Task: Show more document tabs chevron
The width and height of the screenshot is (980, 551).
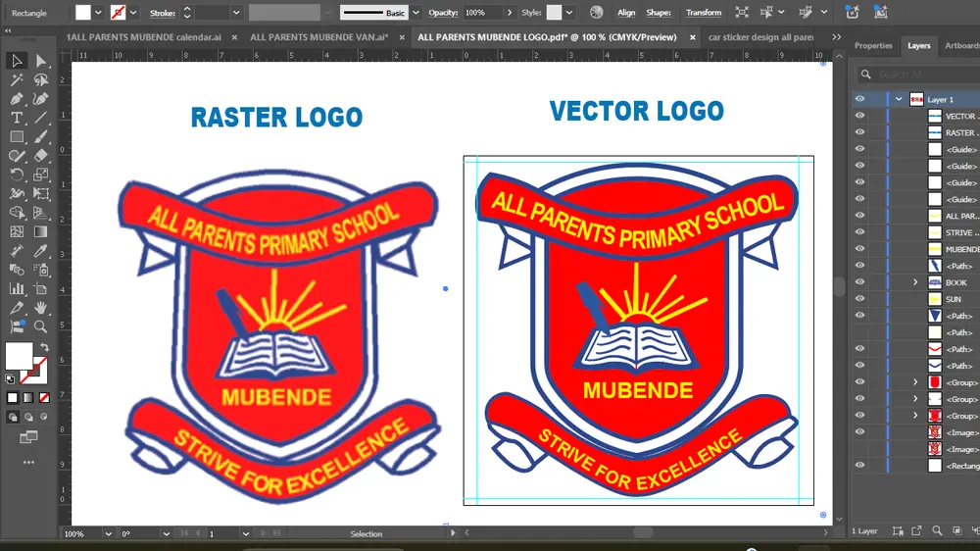Action: click(x=836, y=37)
